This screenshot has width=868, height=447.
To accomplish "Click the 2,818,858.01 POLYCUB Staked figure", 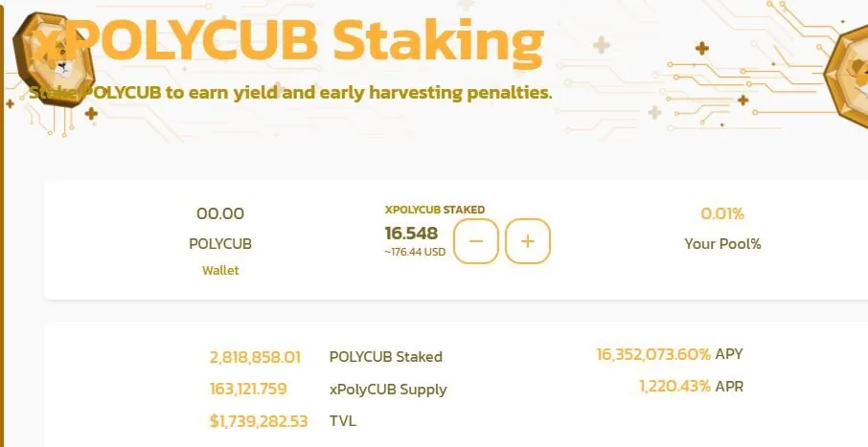I will click(x=255, y=357).
